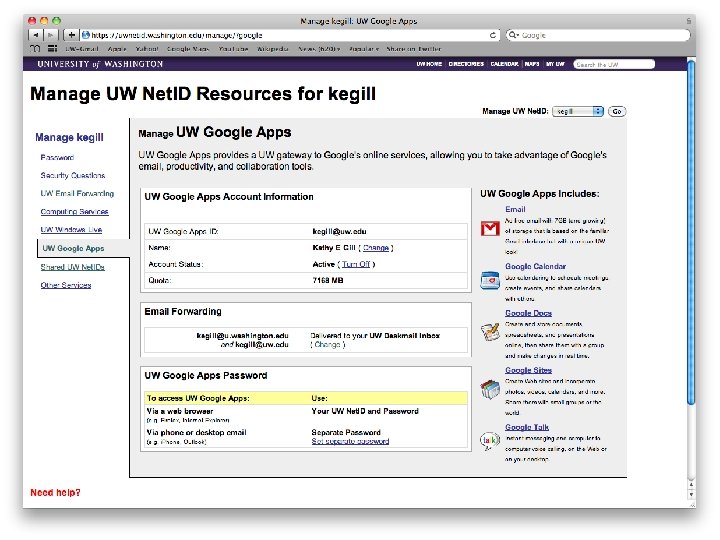Screen dimensions: 720x540
Task: Click the Google Talk icon
Action: (489, 441)
